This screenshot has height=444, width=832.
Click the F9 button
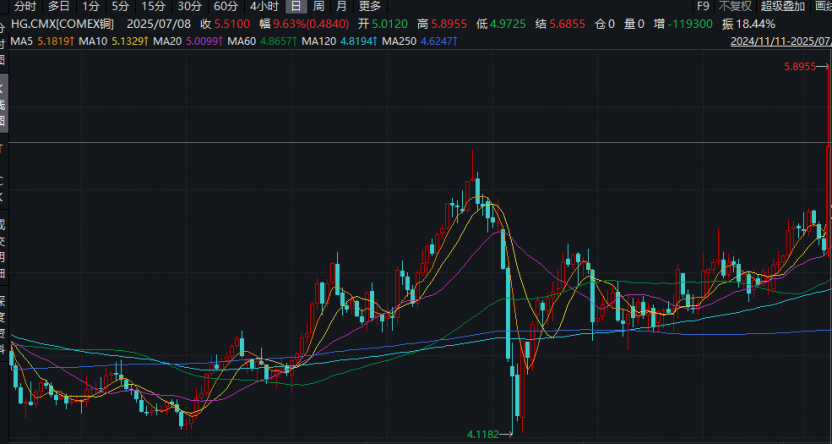click(702, 6)
